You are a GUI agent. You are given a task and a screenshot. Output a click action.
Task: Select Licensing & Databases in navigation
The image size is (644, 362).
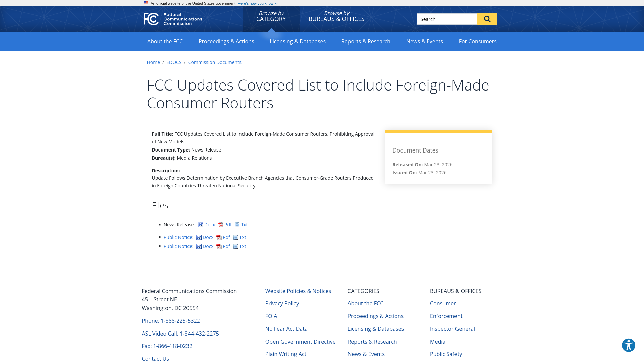click(298, 41)
